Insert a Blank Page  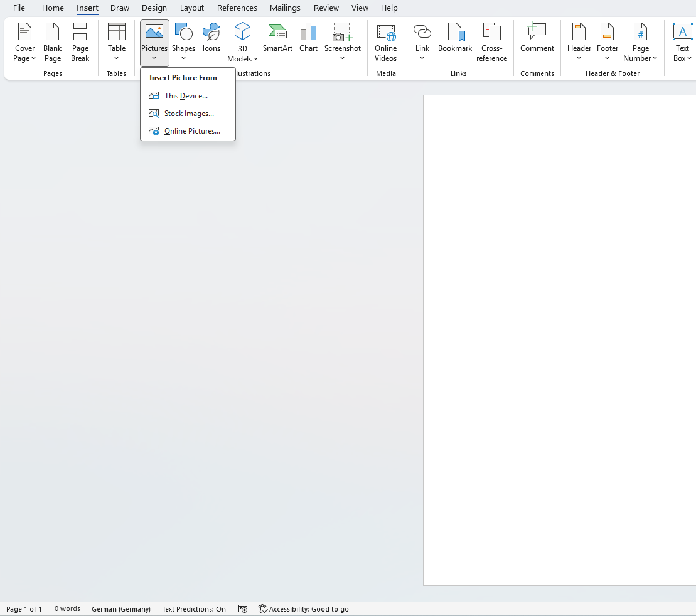(52, 43)
